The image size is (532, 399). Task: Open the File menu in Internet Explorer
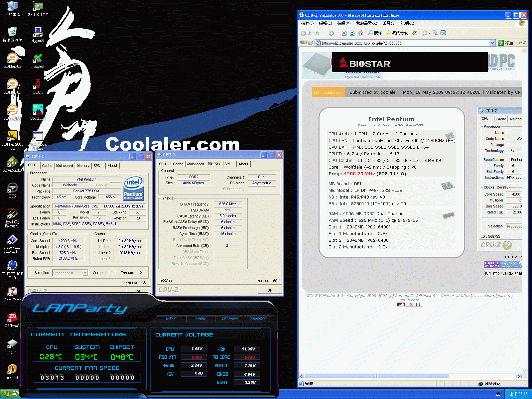(x=307, y=23)
